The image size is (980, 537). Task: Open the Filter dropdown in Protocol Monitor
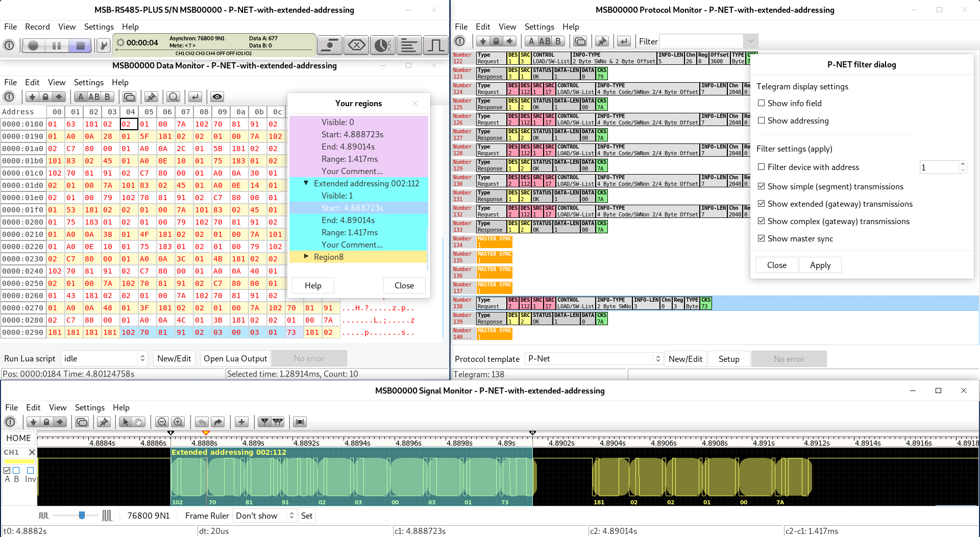(750, 41)
